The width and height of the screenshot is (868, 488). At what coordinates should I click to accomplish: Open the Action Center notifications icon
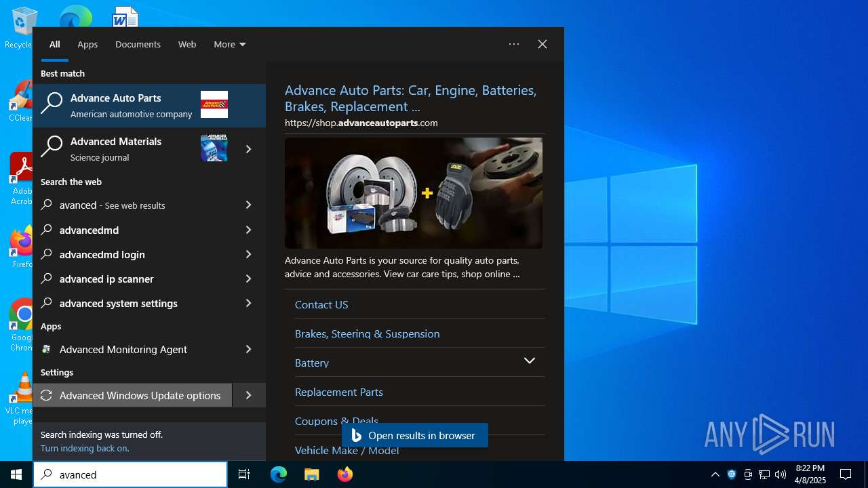coord(846,474)
